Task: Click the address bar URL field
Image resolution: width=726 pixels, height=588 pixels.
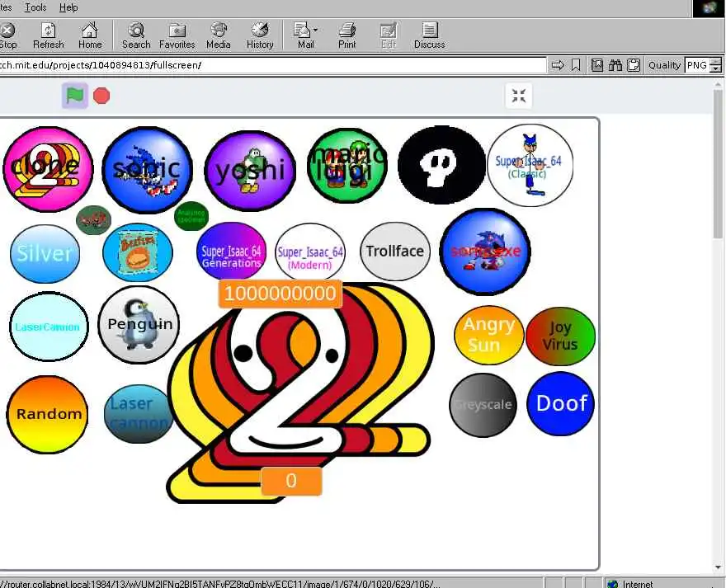Action: (x=272, y=65)
